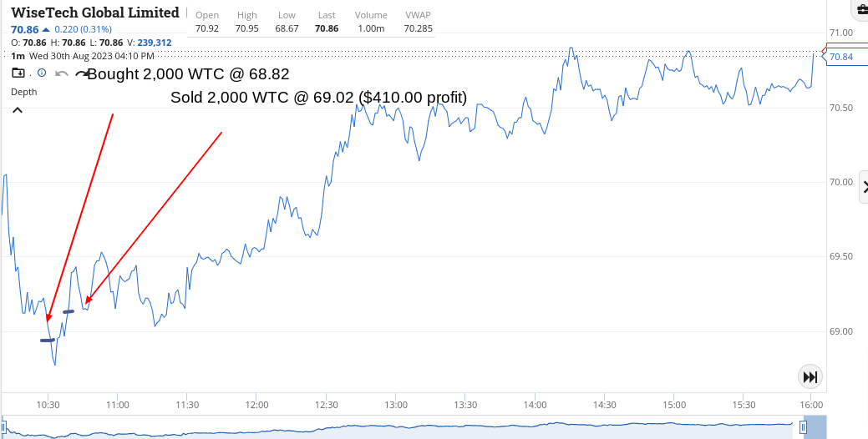Click the left handle of the range slider
868x439 pixels.
click(3, 427)
